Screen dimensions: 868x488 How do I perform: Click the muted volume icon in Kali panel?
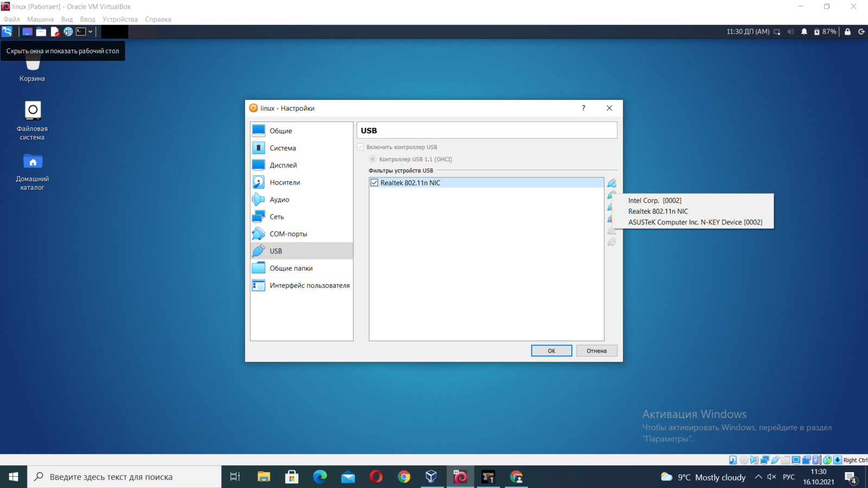coord(790,31)
